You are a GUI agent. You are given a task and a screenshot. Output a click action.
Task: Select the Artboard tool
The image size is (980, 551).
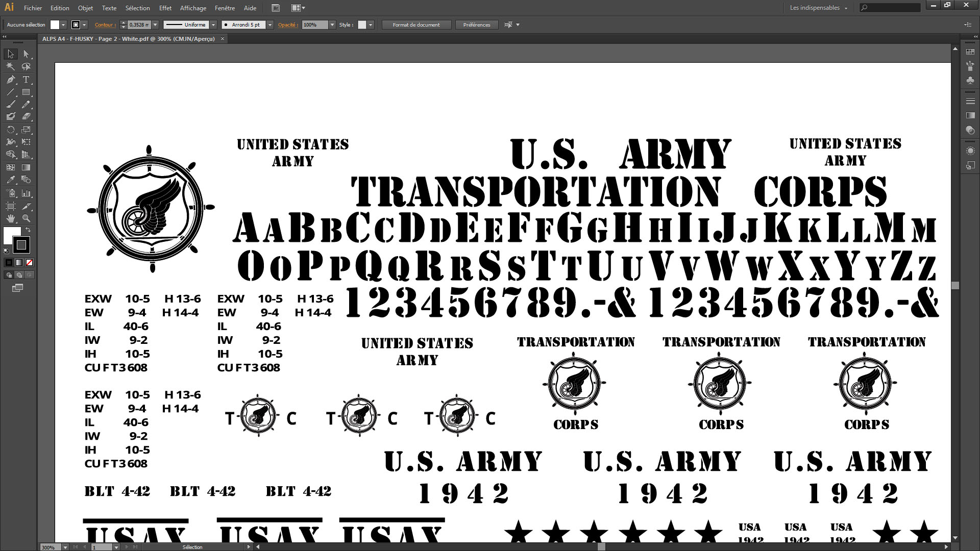click(10, 206)
